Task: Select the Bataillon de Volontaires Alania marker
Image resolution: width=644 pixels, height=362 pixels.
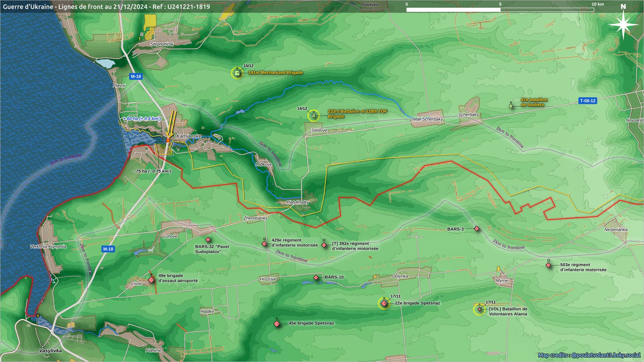Action: click(x=479, y=309)
